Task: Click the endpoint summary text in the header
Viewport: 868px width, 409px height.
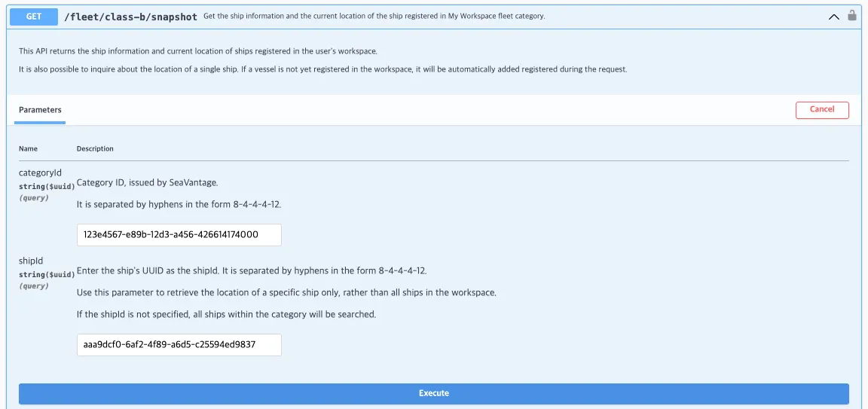Action: pyautogui.click(x=374, y=17)
